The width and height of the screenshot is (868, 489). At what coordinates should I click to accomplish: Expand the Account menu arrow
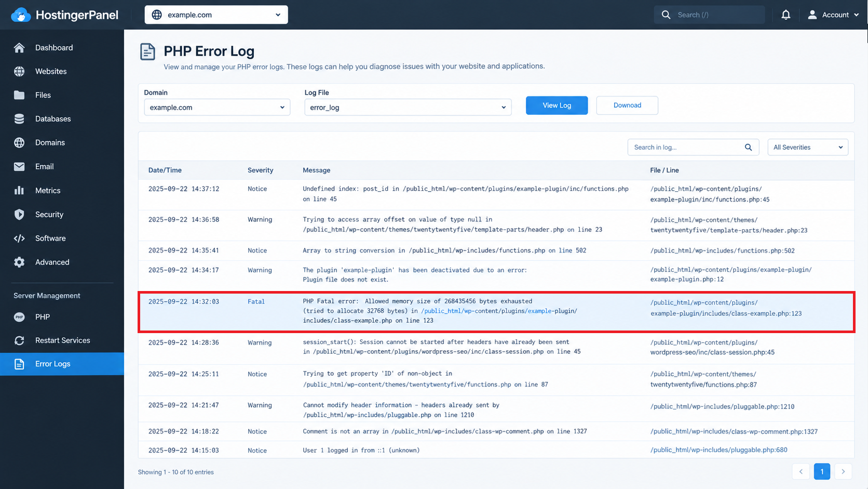point(856,15)
